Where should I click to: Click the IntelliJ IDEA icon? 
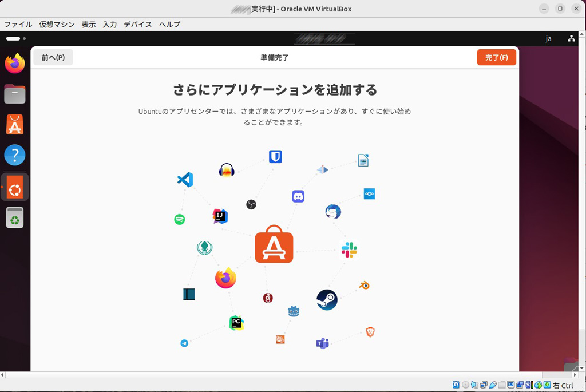[x=220, y=216]
